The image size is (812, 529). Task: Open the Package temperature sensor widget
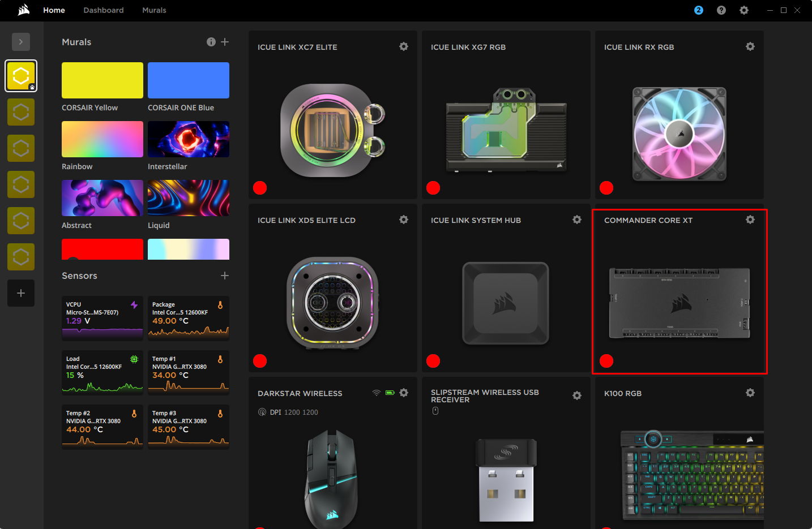(189, 319)
